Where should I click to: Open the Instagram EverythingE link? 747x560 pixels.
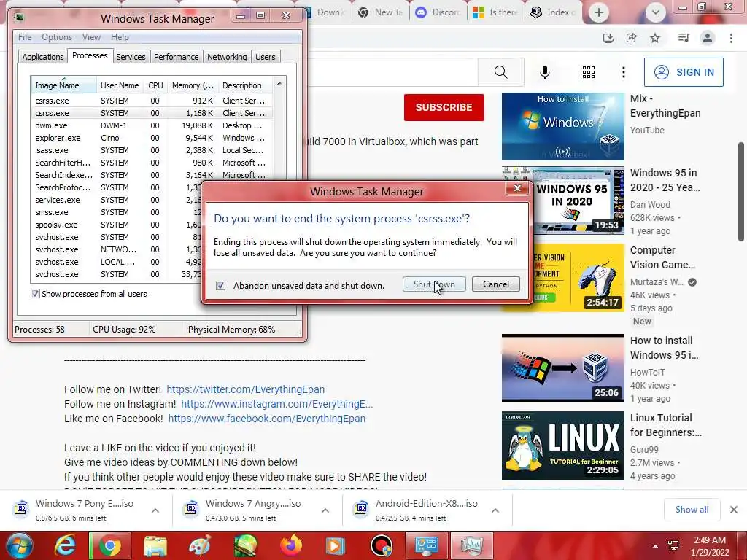276,404
